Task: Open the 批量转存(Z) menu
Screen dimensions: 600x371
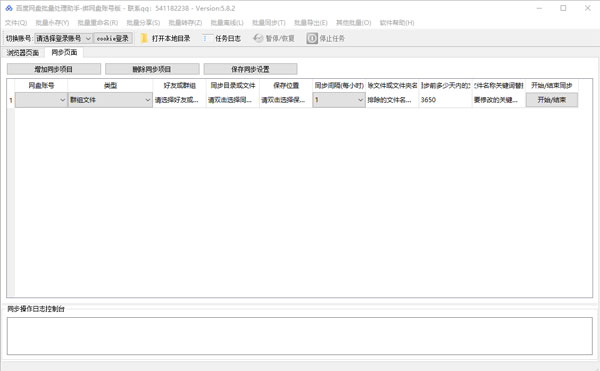Action: (185, 23)
